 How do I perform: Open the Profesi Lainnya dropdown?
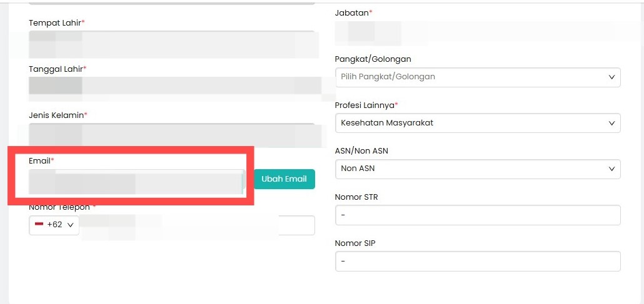pos(478,123)
